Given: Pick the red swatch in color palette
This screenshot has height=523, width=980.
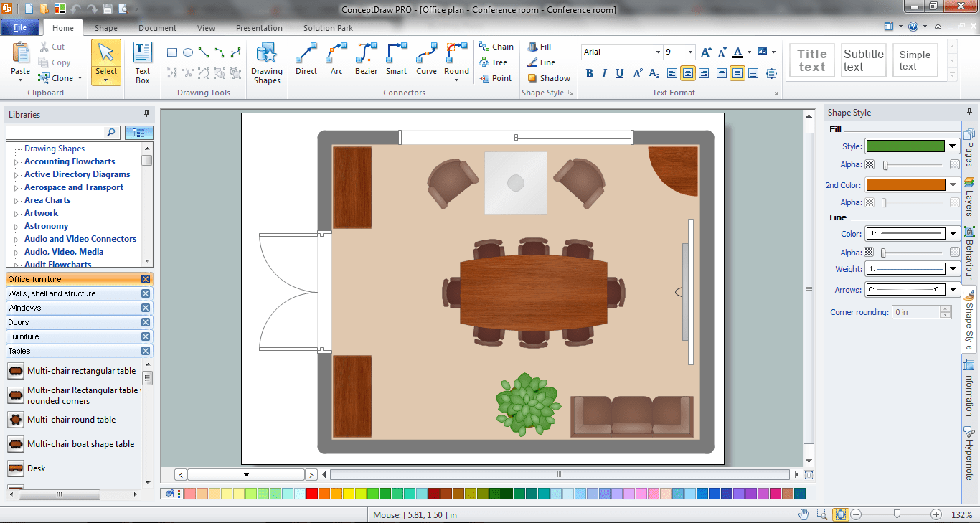Looking at the screenshot, I should (x=311, y=494).
